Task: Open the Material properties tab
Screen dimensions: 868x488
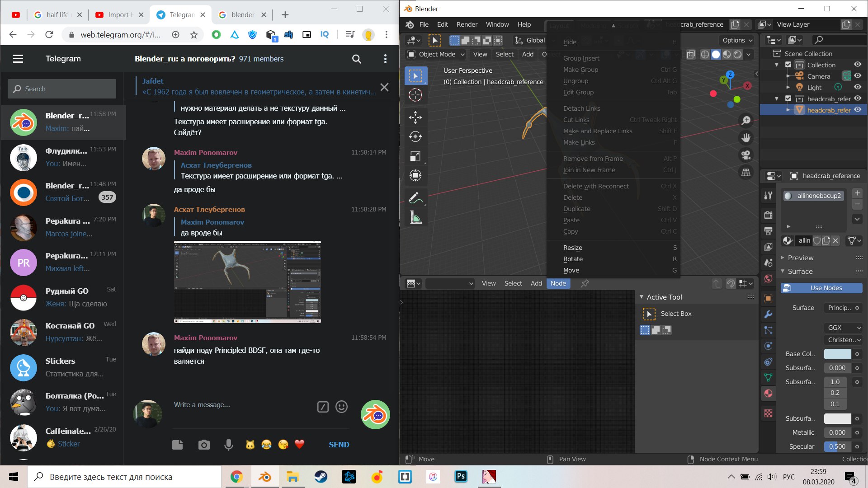Action: tap(768, 393)
